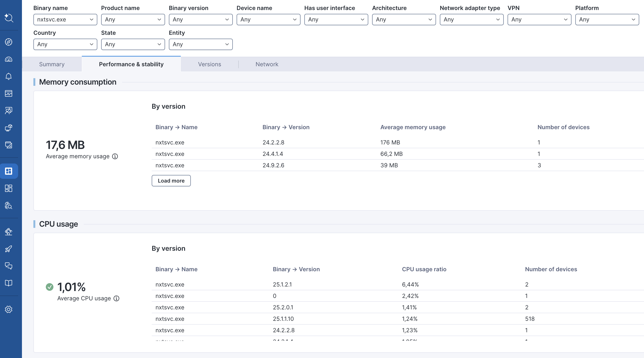Open the chat bubbles engagement icon
Image resolution: width=644 pixels, height=358 pixels.
click(9, 266)
